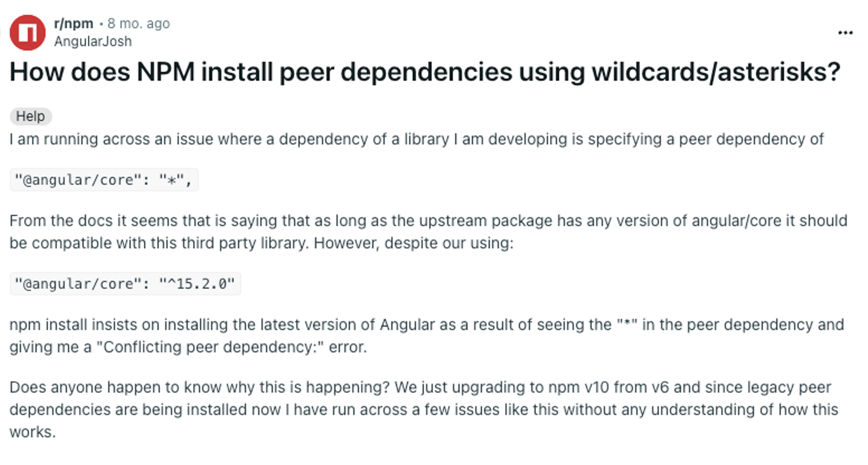Screen dimensions: 868x465
Task: Click the "8 mo. ago" timestamp
Action: click(x=138, y=23)
